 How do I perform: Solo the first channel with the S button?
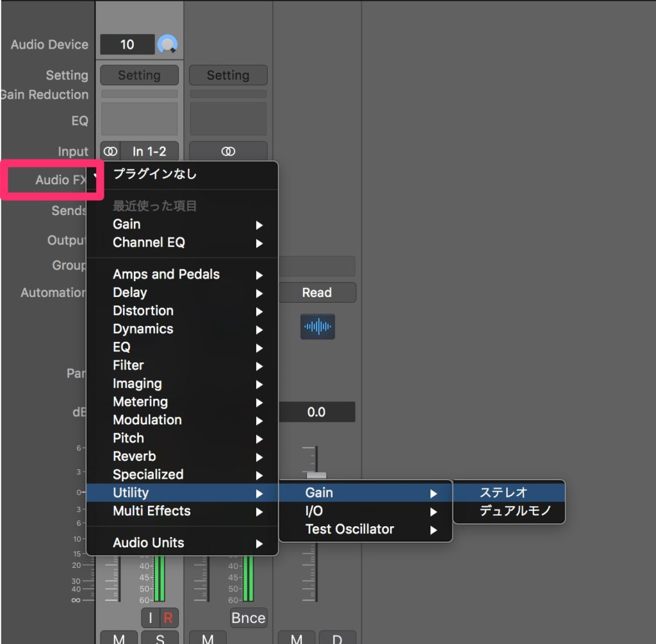(159, 639)
